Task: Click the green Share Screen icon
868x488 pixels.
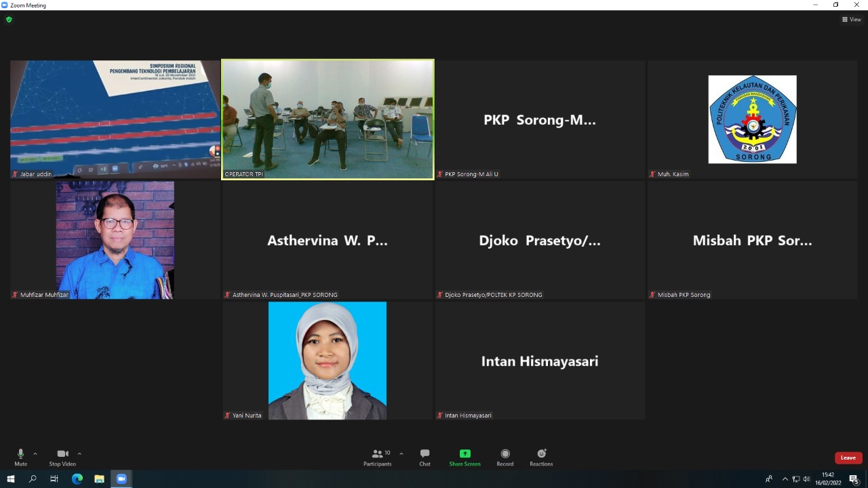Action: point(465,454)
